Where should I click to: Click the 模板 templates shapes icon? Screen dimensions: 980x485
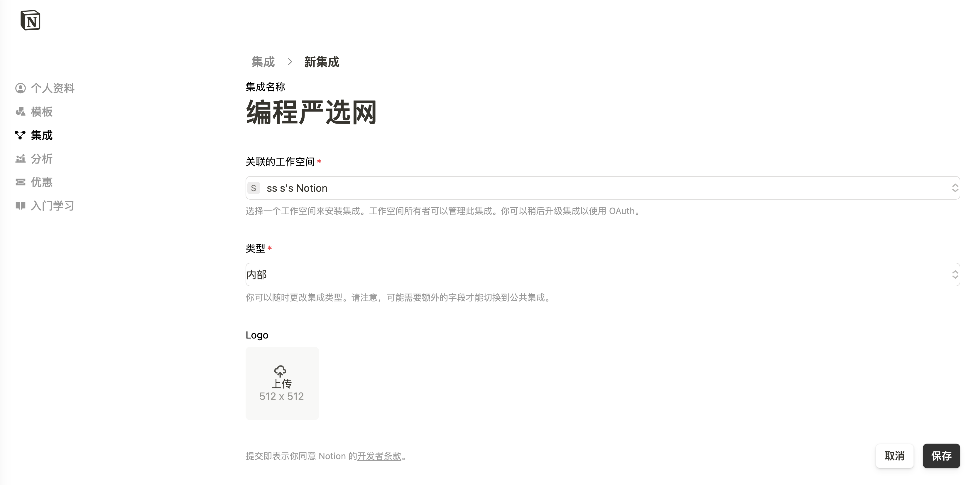coord(21,112)
